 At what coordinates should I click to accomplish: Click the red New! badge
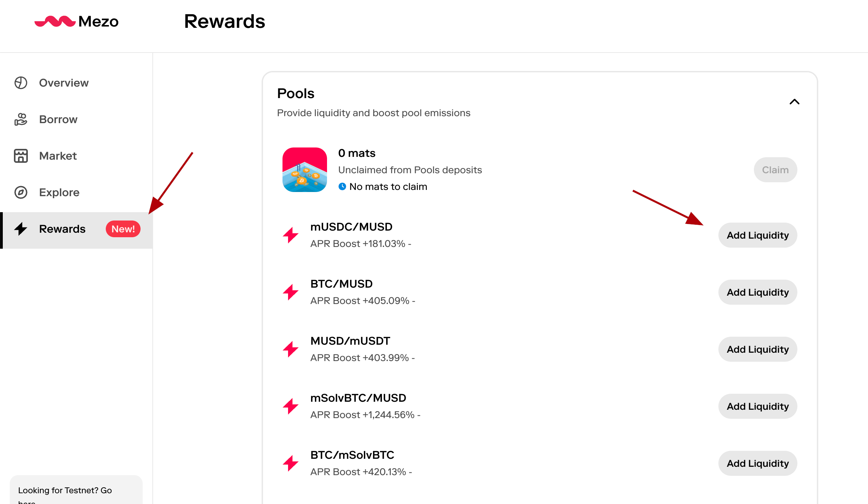pos(123,229)
